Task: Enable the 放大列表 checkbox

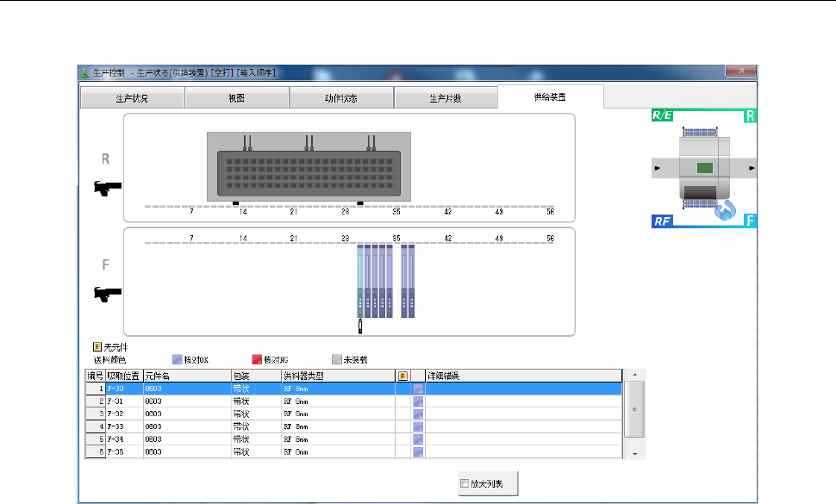Action: 466,484
